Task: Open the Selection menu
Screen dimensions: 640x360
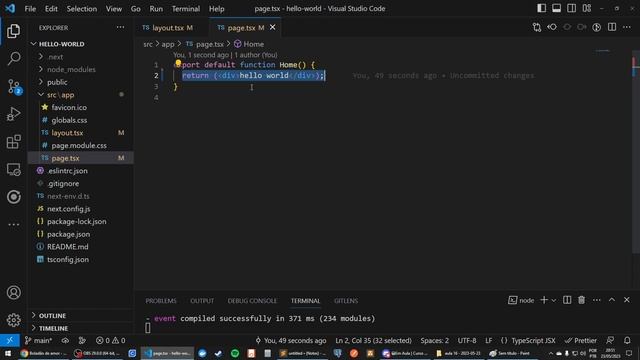Action: (x=82, y=9)
